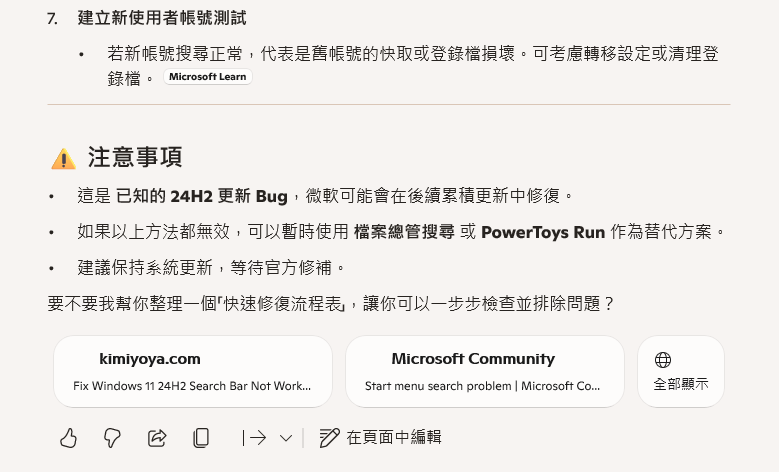This screenshot has height=472, width=779.
Task: Click the text 若新帳號搜尋正常
Action: point(175,54)
